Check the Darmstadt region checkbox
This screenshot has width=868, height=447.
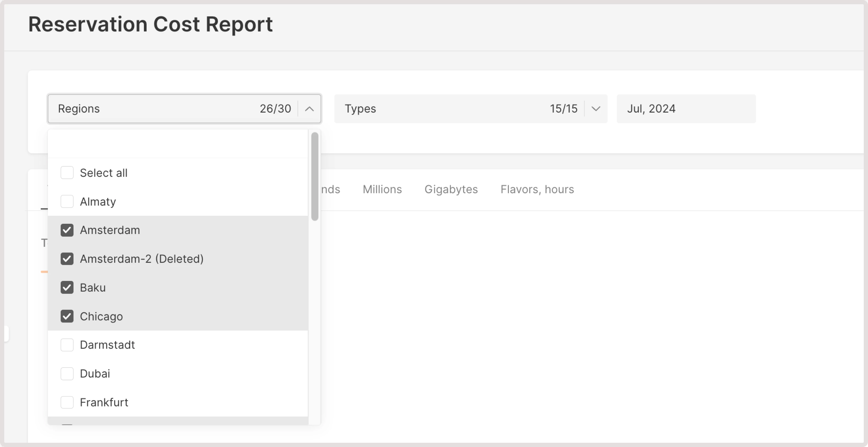point(67,345)
